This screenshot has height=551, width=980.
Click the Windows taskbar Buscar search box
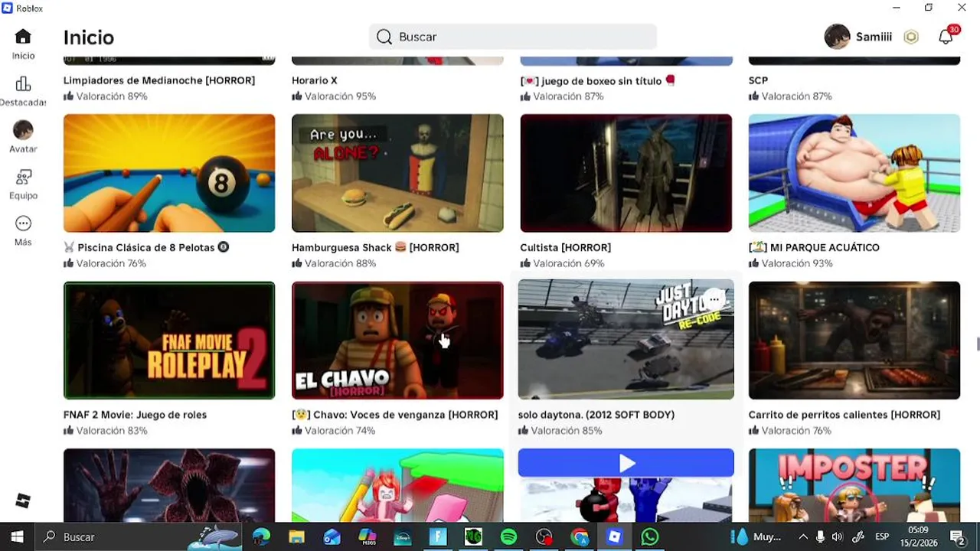[x=139, y=537]
